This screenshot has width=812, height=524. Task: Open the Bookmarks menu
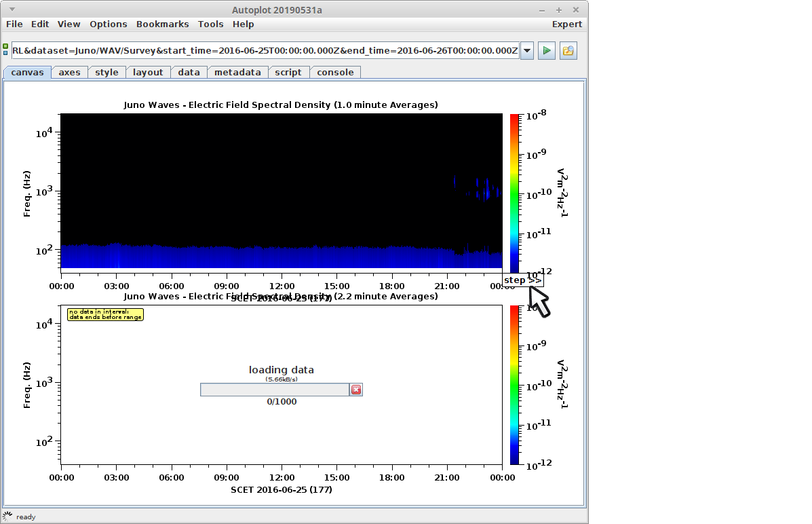click(x=162, y=24)
